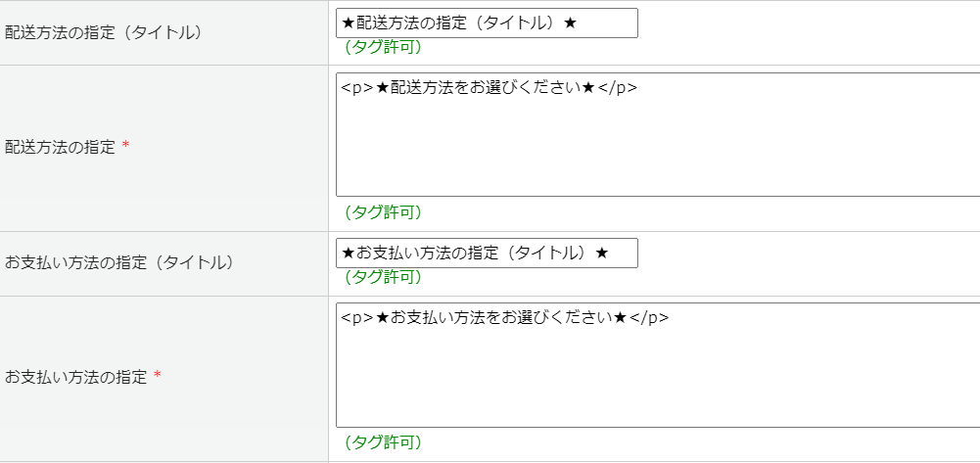The height and width of the screenshot is (463, 980).
Task: Focus the お支払い方法の指定（タイトル） text input
Action: click(486, 254)
